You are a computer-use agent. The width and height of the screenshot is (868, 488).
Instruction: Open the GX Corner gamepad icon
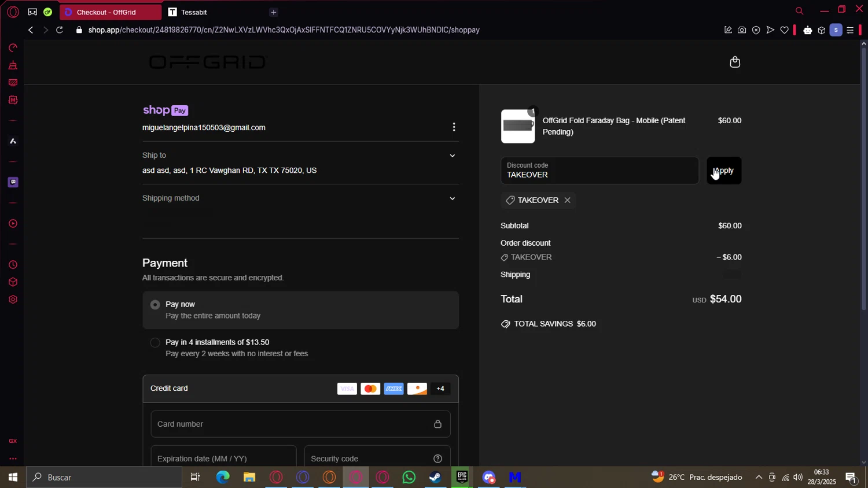[x=32, y=12]
